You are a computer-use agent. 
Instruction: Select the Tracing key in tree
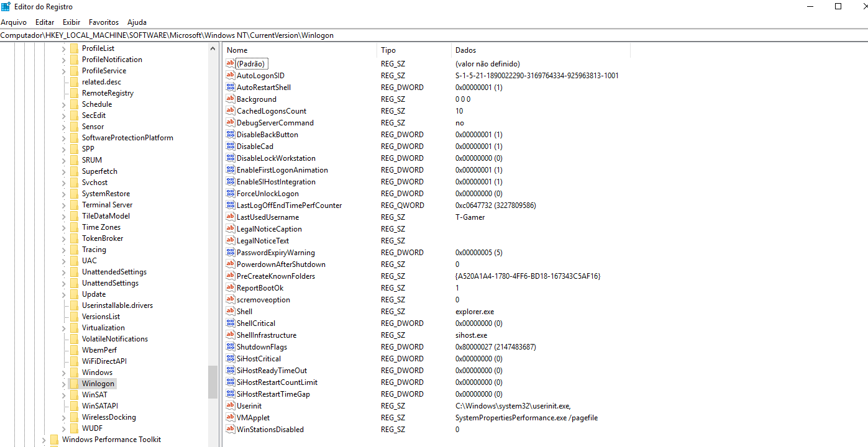[94, 250]
